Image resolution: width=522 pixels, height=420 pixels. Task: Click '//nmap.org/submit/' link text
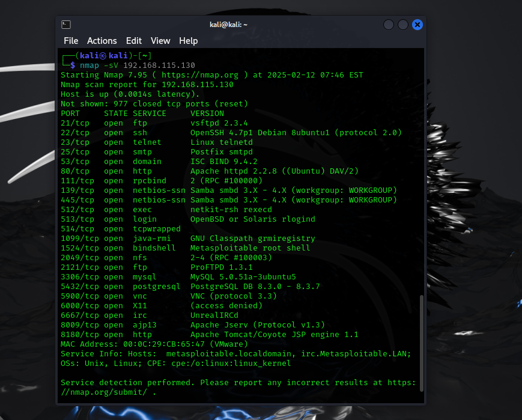pos(104,392)
